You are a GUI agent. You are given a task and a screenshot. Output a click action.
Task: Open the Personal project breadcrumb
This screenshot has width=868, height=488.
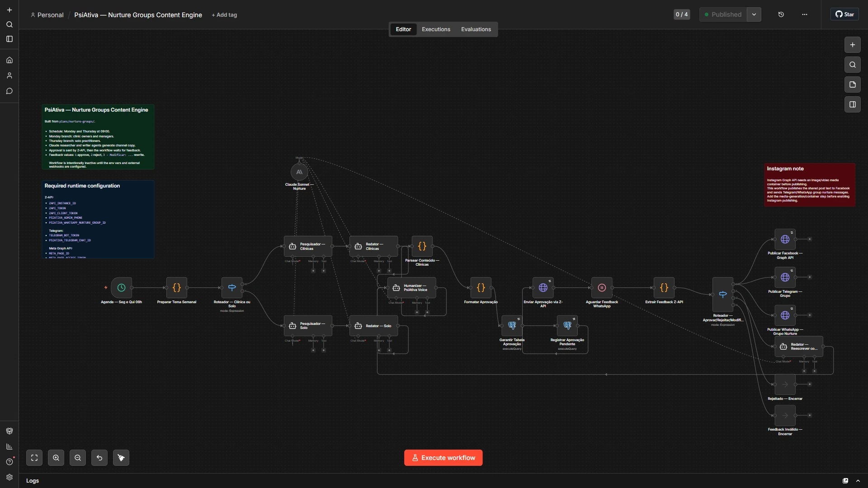47,15
